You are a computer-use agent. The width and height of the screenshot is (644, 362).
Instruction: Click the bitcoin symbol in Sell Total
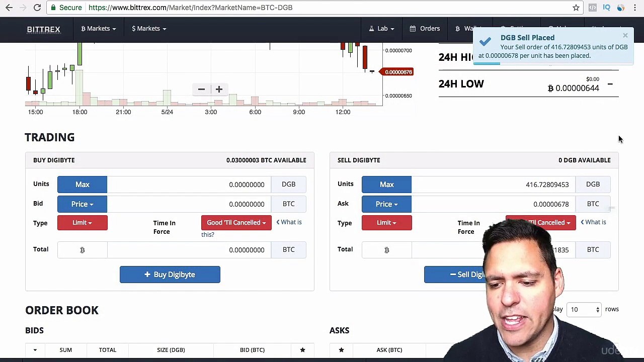click(386, 250)
